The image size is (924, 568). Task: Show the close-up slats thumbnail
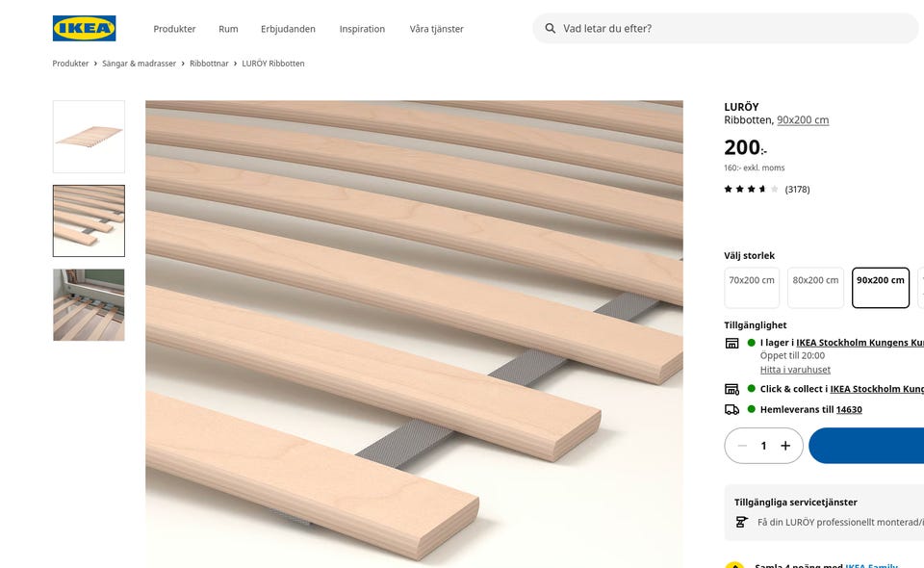click(89, 221)
